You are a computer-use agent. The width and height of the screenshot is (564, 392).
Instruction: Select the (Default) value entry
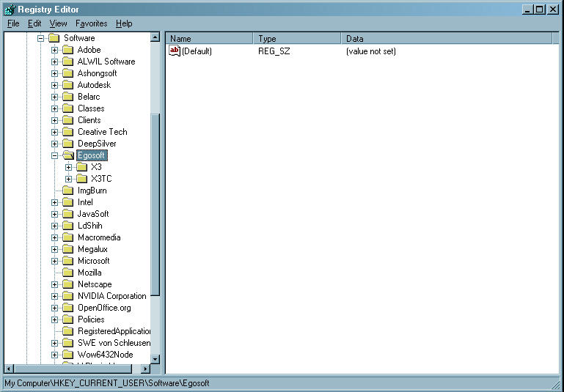pos(197,51)
